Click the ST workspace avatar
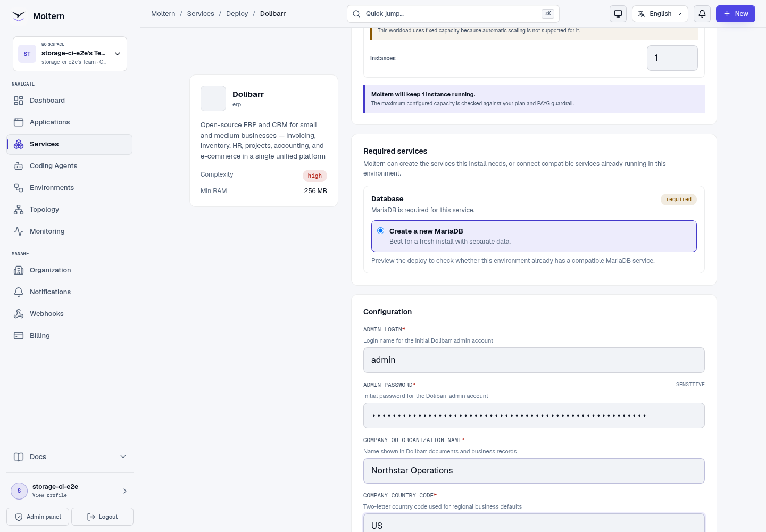 point(27,54)
